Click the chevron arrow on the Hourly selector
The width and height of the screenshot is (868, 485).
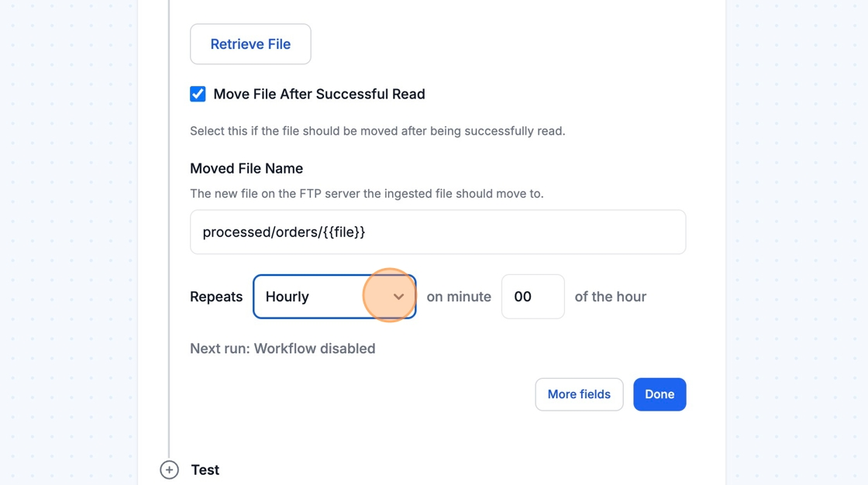coord(398,297)
